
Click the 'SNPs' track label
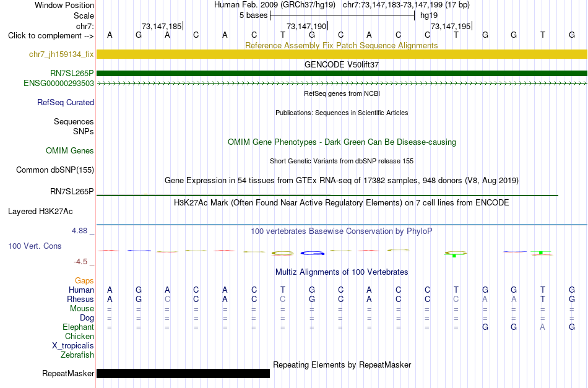tap(84, 132)
